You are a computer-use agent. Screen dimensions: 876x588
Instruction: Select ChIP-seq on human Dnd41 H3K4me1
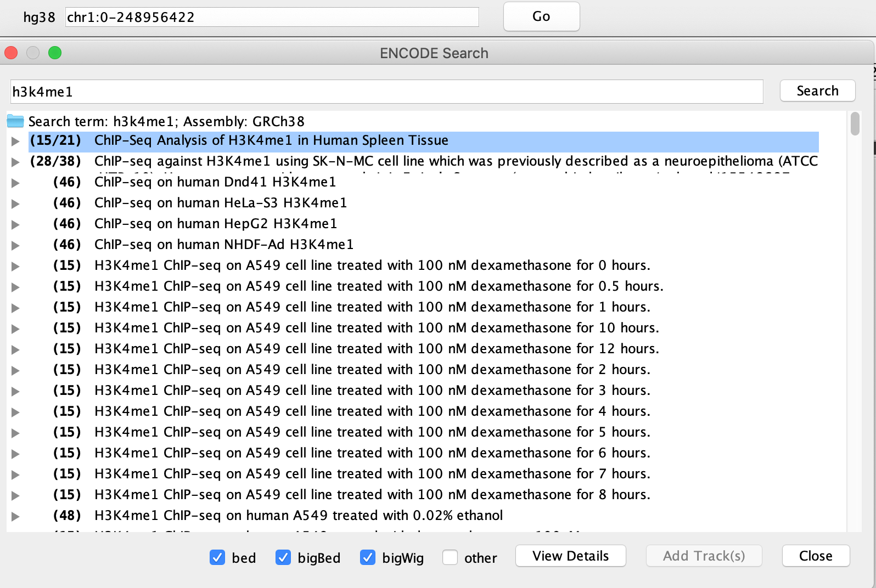(215, 182)
